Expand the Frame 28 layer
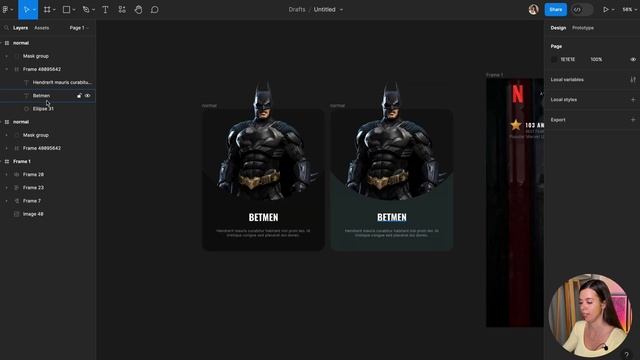Viewport: 640px width, 360px height. (x=6, y=175)
